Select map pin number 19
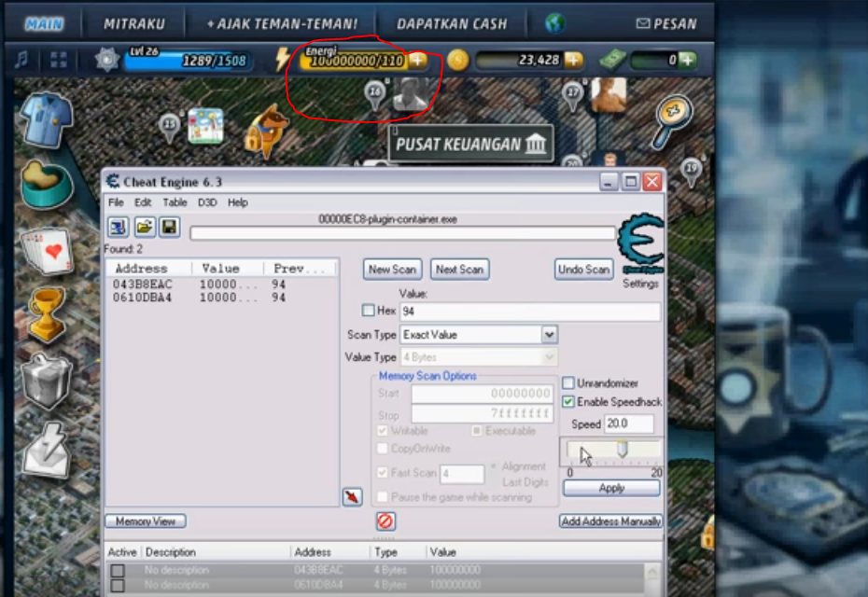This screenshot has height=597, width=868. click(692, 172)
